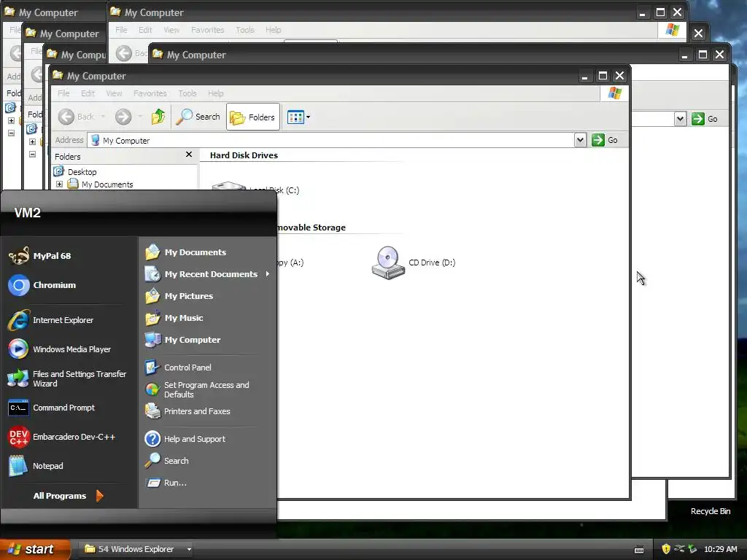Screen dimensions: 747x560
Task: Open My Computer from Start menu
Action: [x=183, y=340]
